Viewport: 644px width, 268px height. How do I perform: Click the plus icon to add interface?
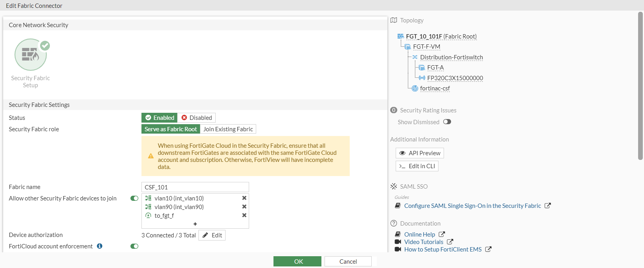195,224
